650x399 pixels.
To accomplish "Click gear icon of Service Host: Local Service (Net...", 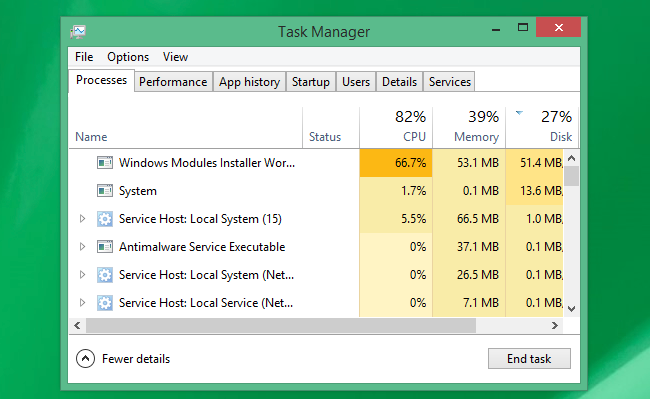I will [104, 303].
